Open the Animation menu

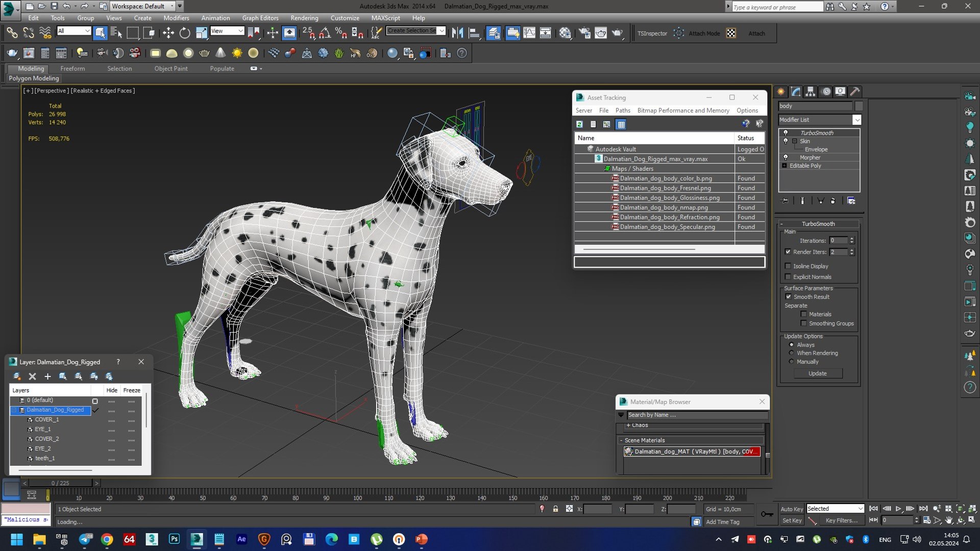coord(215,18)
